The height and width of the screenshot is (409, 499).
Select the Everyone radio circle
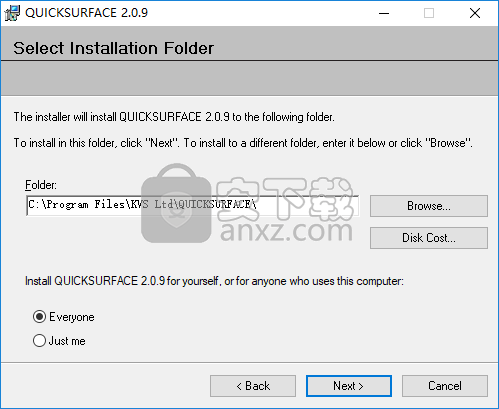39,316
